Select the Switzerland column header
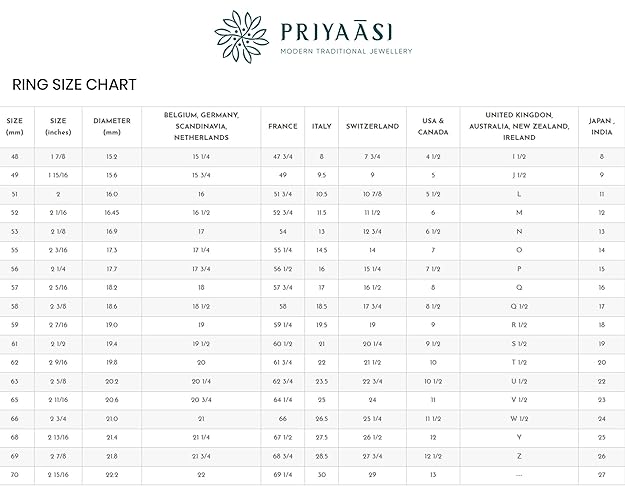The height and width of the screenshot is (488, 625). pos(372,126)
